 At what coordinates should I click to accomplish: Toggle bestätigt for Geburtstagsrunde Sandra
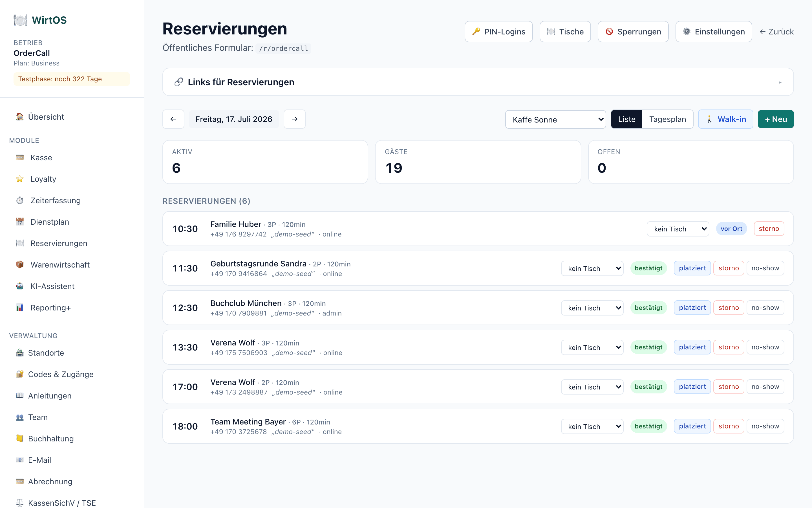coord(648,268)
